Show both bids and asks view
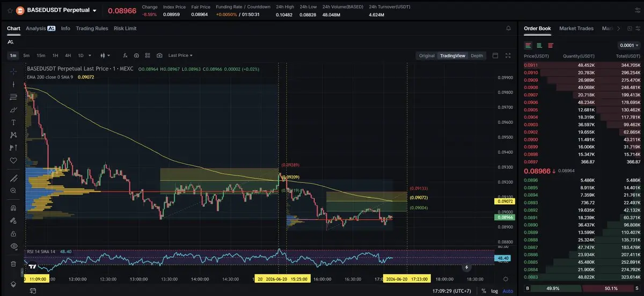 528,46
